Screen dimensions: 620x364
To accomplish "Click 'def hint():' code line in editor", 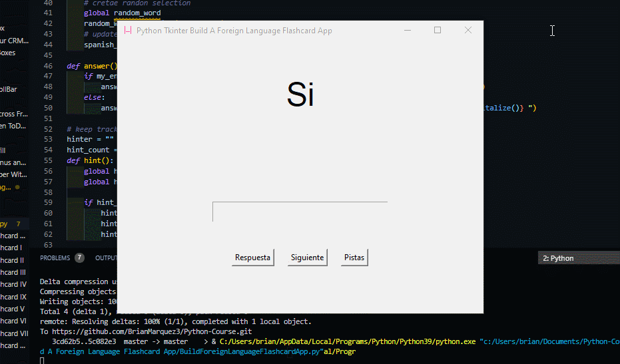I will click(x=90, y=160).
